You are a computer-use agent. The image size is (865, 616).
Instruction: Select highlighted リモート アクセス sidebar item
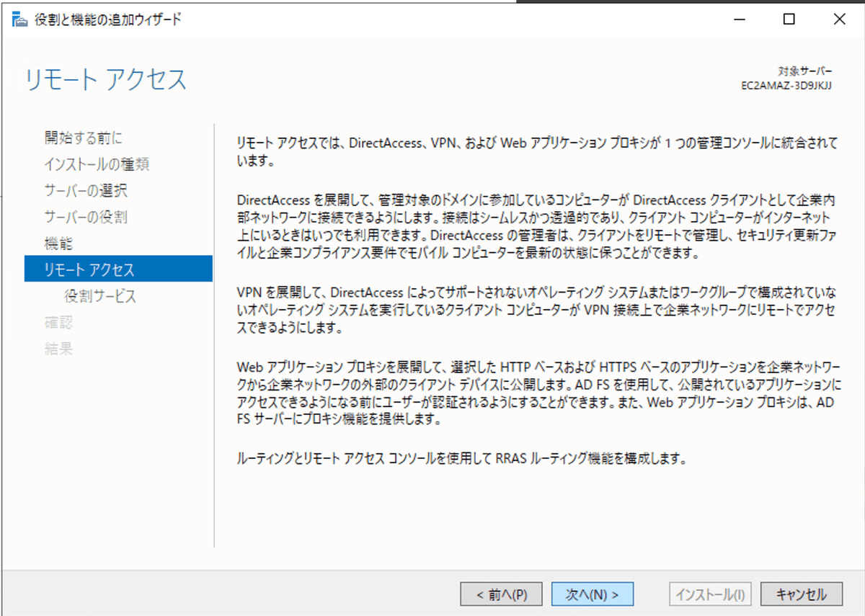click(118, 269)
